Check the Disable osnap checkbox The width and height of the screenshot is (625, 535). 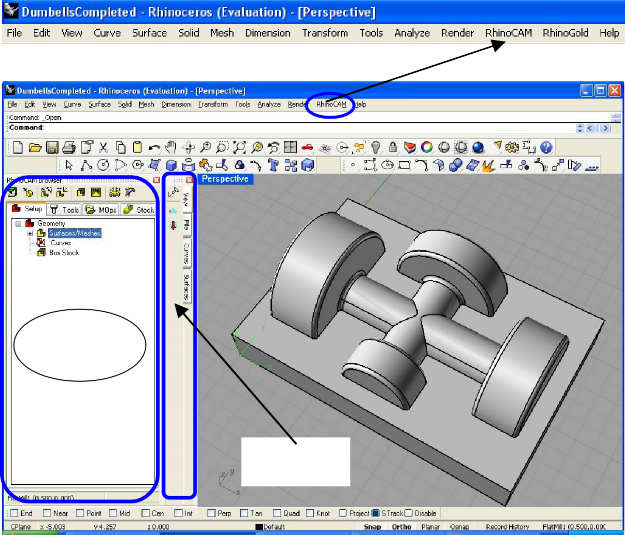click(409, 513)
